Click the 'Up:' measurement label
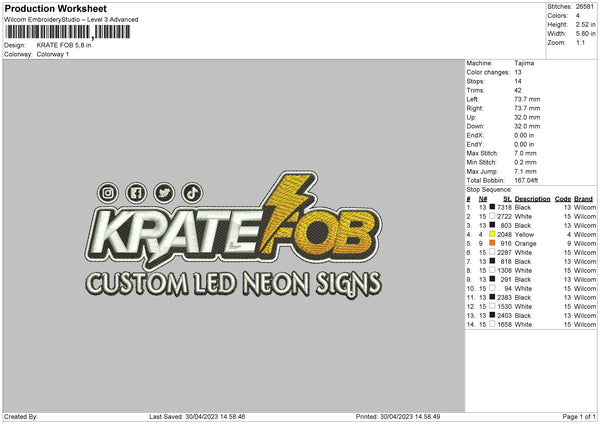The width and height of the screenshot is (600, 424). click(471, 117)
